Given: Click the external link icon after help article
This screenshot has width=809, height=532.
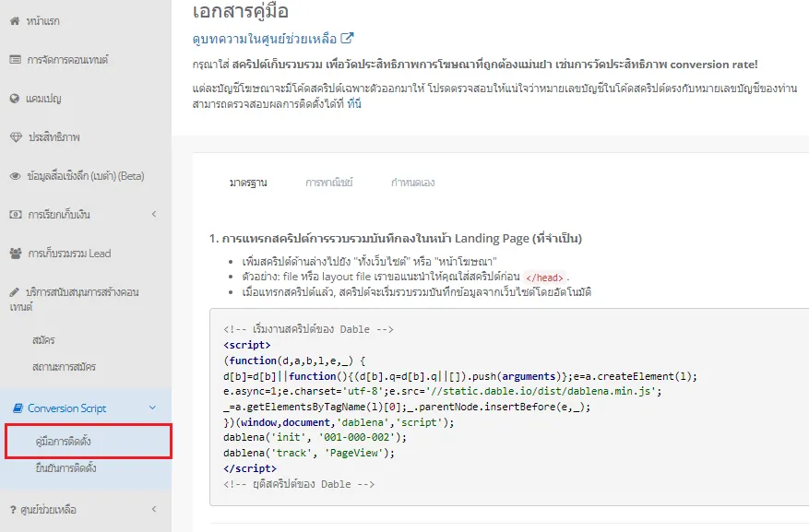Looking at the screenshot, I should [347, 38].
